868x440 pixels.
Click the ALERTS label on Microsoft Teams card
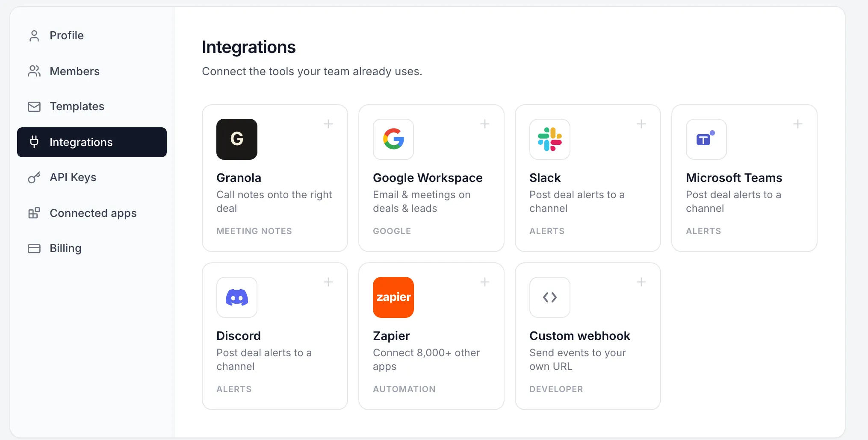tap(703, 231)
